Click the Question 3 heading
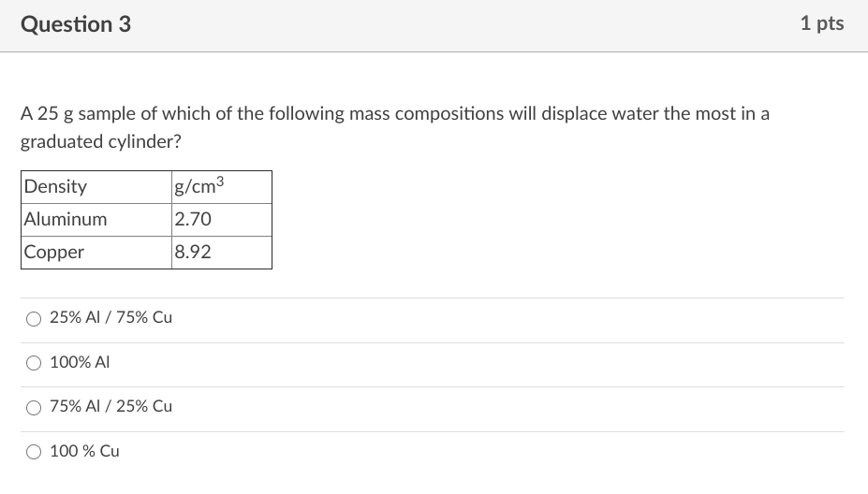The image size is (868, 494). (76, 25)
